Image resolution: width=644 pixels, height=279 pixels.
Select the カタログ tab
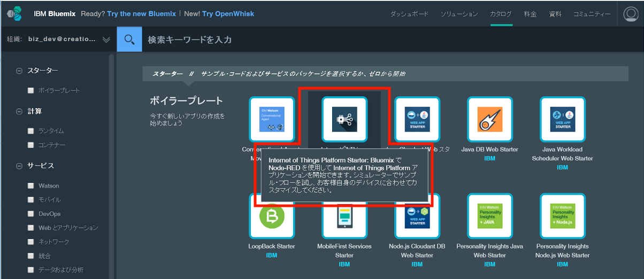point(501,14)
